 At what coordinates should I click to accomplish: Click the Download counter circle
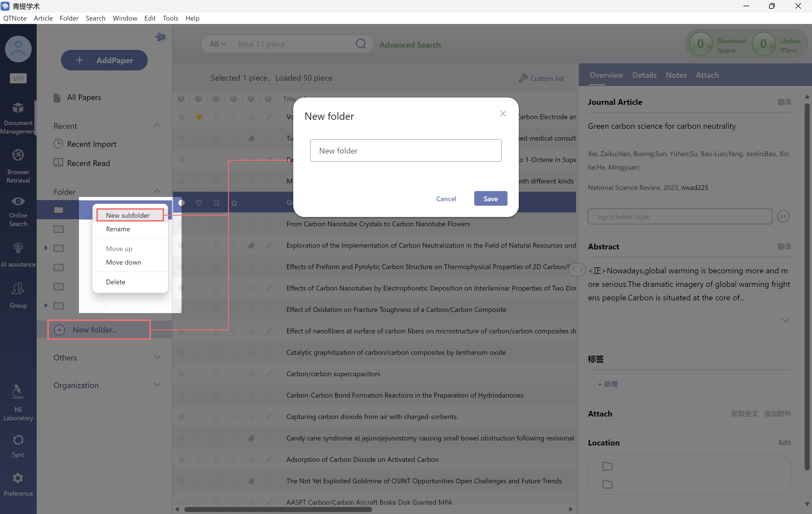[x=700, y=44]
